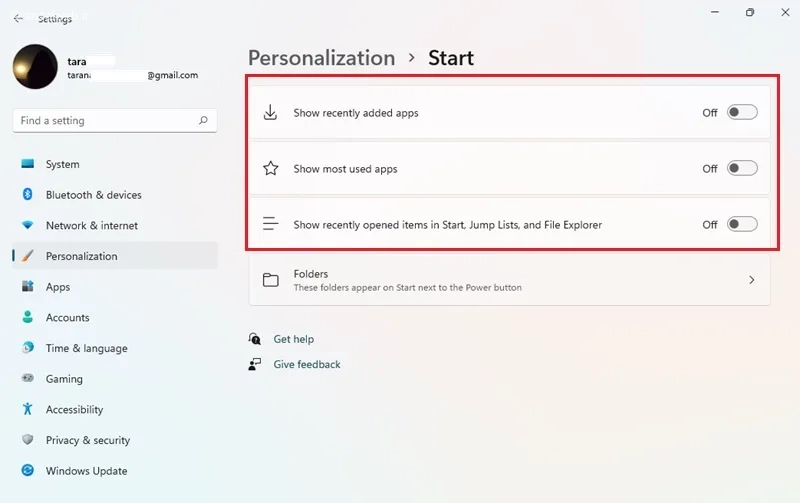Click the Bluetooth & devices icon
The height and width of the screenshot is (503, 800).
pos(27,195)
